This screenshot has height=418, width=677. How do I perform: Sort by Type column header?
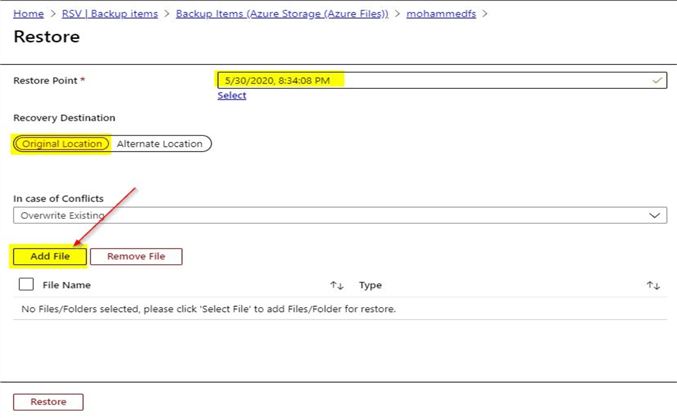pyautogui.click(x=370, y=285)
